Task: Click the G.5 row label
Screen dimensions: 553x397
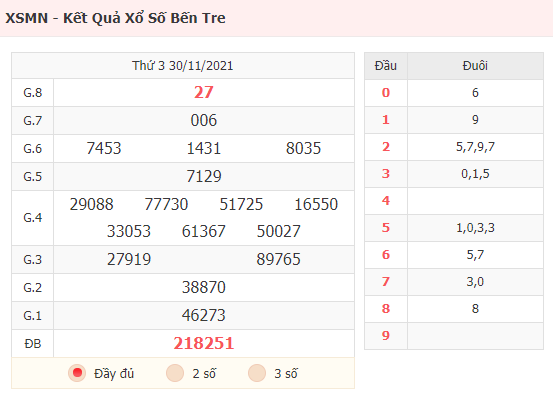Action: (33, 176)
